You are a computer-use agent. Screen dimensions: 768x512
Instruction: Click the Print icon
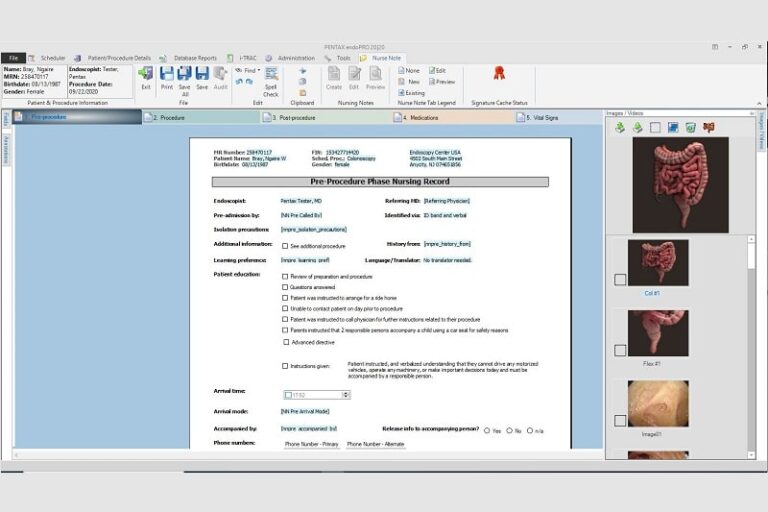point(166,76)
